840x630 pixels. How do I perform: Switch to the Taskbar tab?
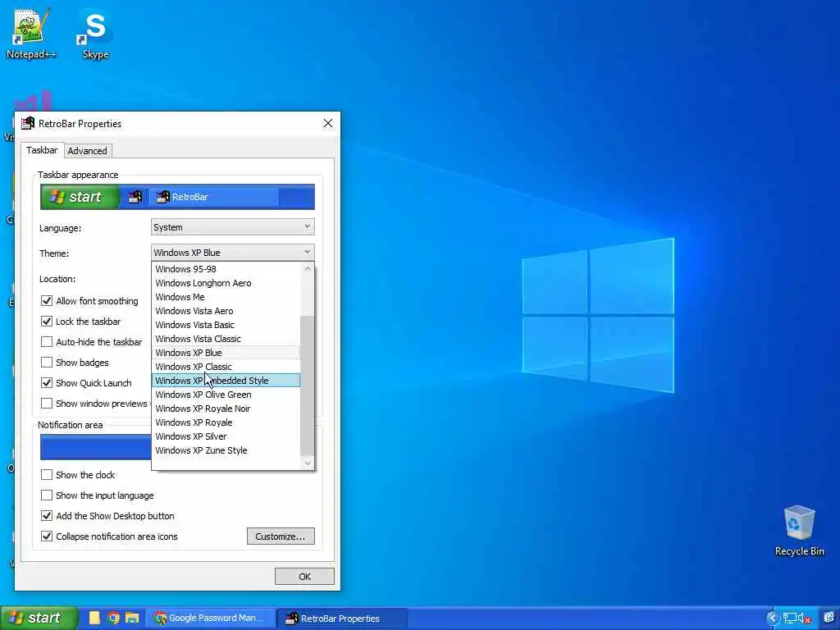click(42, 151)
